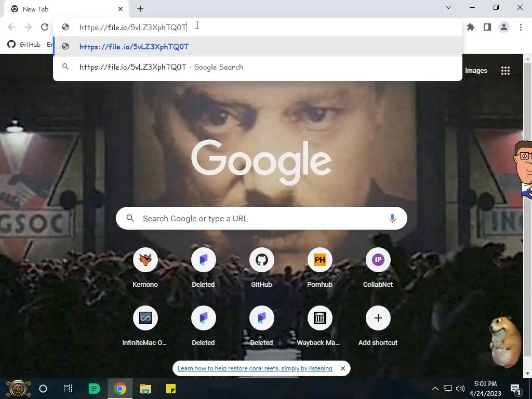The width and height of the screenshot is (532, 399).
Task: Open Sticky Notes taskbar icon
Action: click(170, 389)
